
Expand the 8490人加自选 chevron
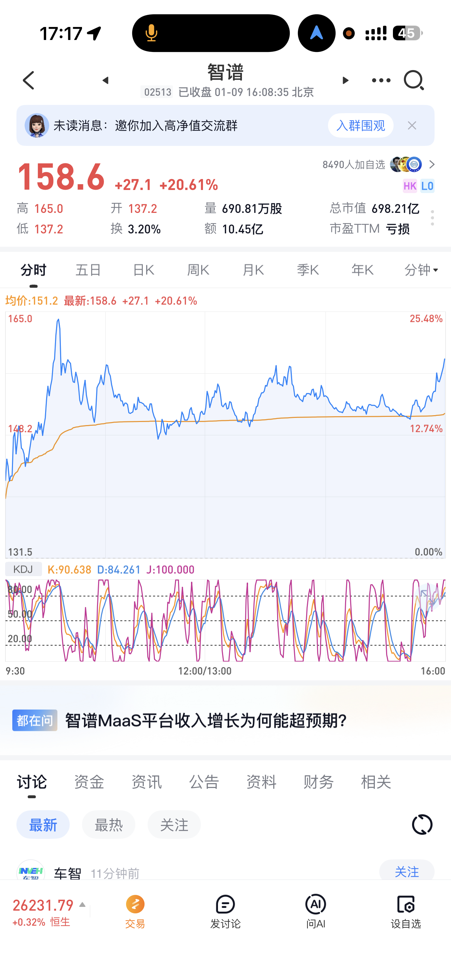432,164
